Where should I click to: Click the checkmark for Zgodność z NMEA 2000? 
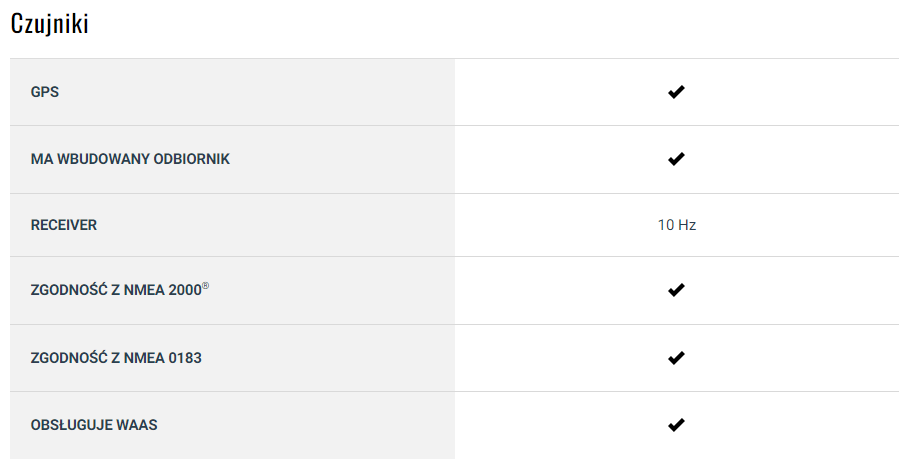point(676,290)
